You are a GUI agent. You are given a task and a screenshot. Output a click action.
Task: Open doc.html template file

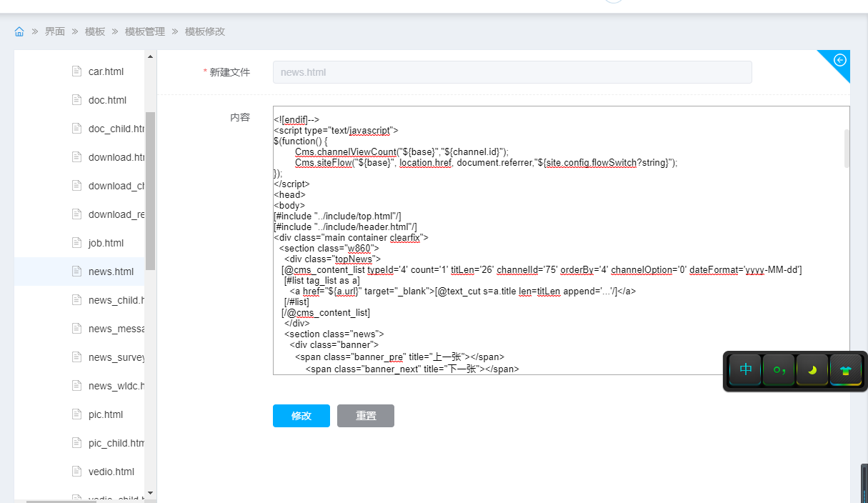point(107,100)
